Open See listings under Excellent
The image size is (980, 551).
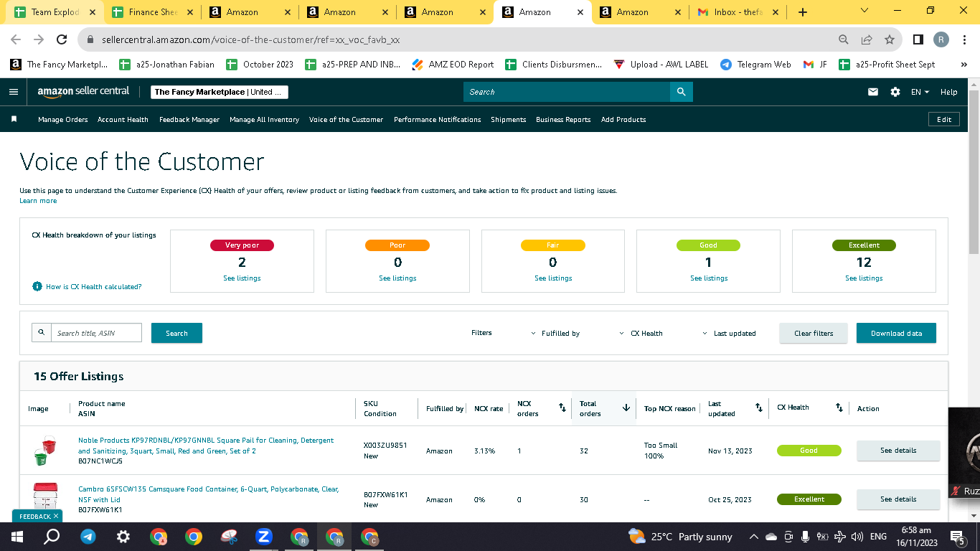864,278
